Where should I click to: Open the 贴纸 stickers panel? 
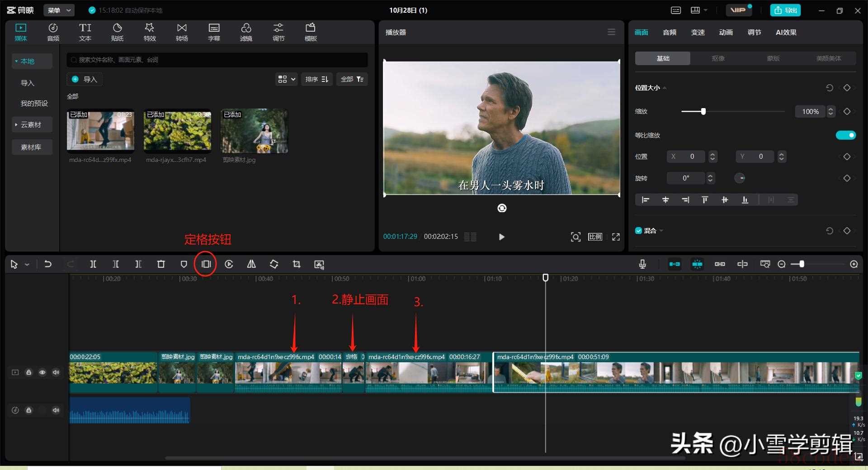pos(117,32)
